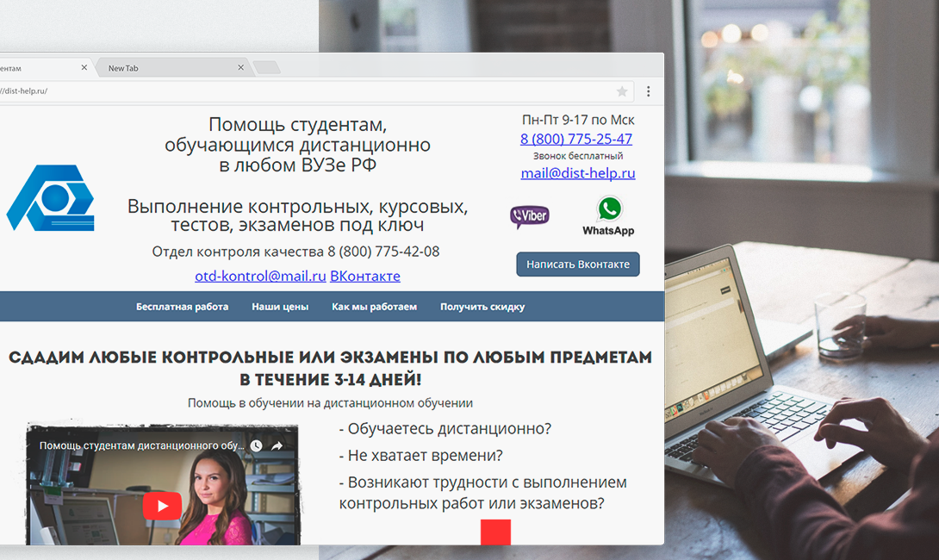Click the blue site logo
Viewport: 939px width, 560px height.
tap(51, 197)
